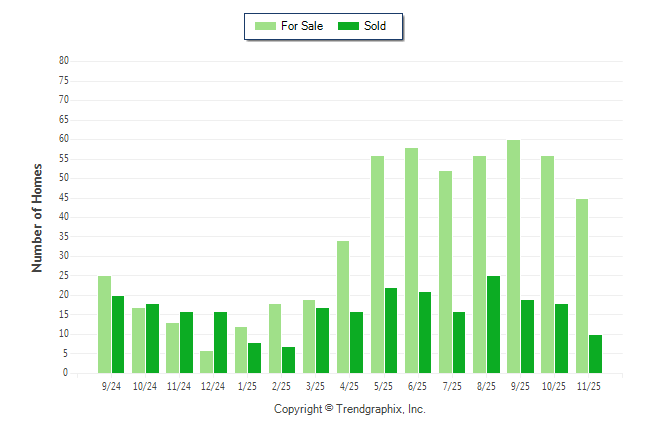The image size is (646, 434).
Task: Click the Copyright Trendgraphix, Inc. text
Action: (350, 409)
